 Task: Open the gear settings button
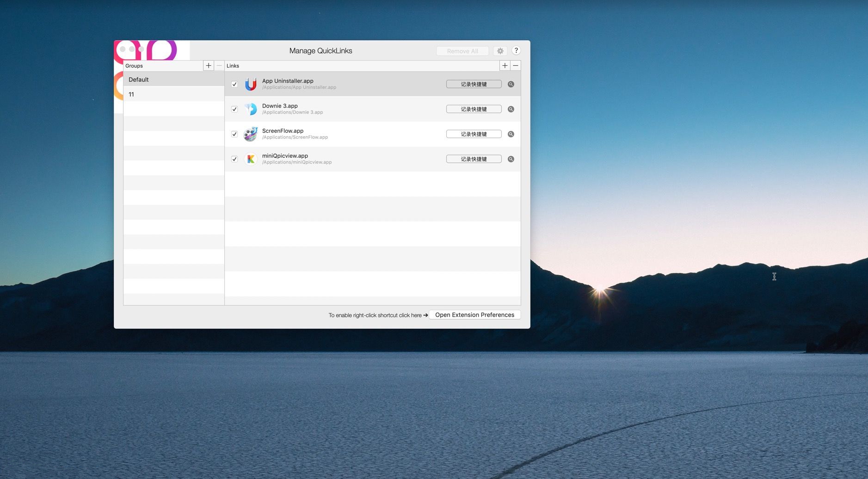pos(500,51)
